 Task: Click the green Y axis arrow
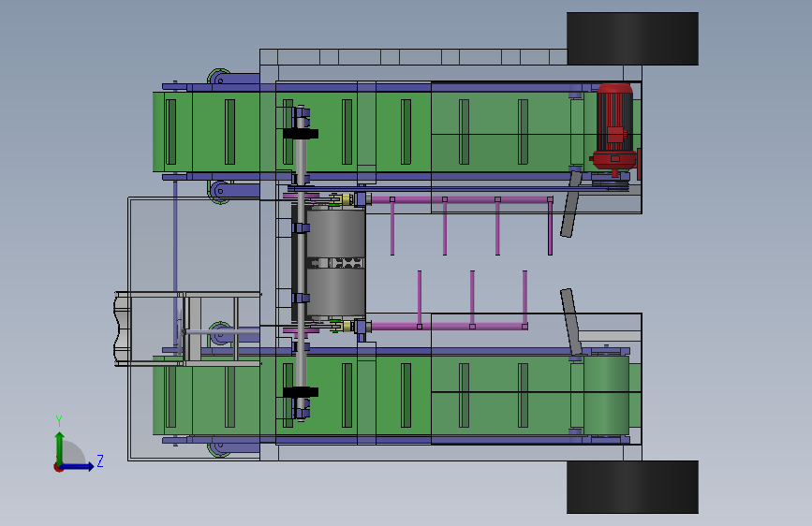[60, 447]
